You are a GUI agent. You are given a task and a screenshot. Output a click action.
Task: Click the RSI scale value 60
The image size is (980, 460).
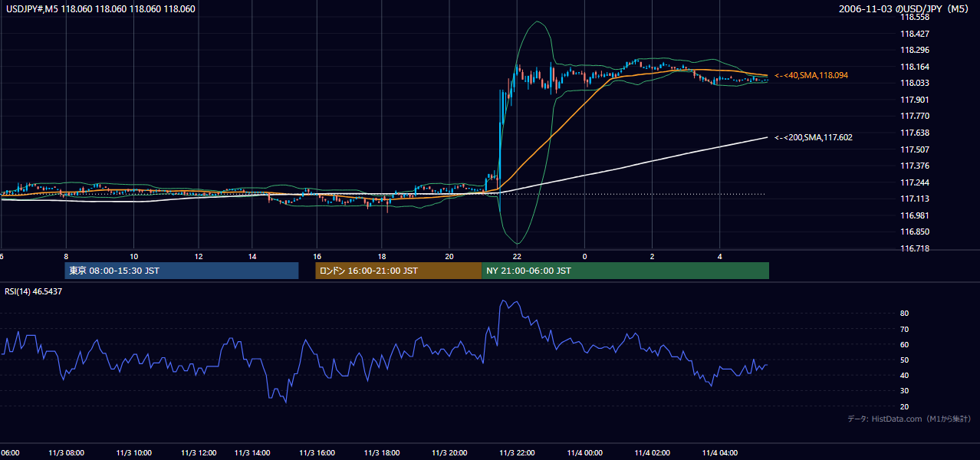pyautogui.click(x=905, y=344)
